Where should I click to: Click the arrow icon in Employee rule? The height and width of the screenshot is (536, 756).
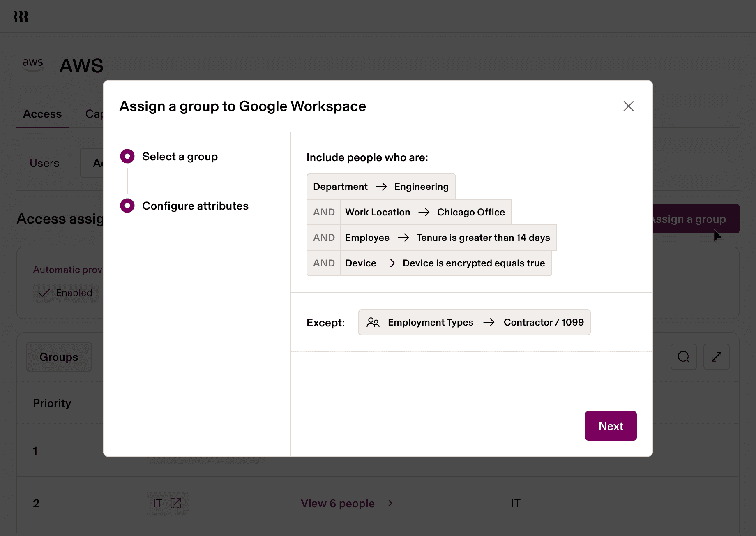coord(403,238)
